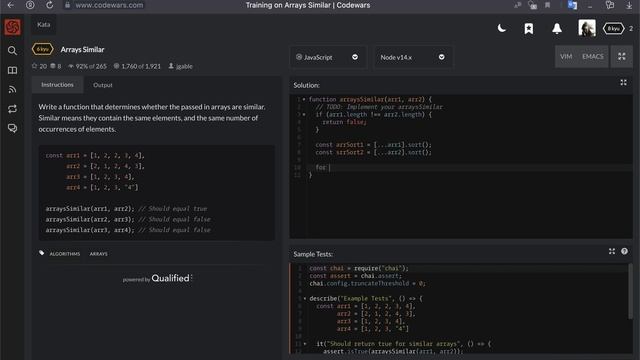Click the 6 kyu badge beside kata title
The image size is (640, 360).
pos(42,49)
